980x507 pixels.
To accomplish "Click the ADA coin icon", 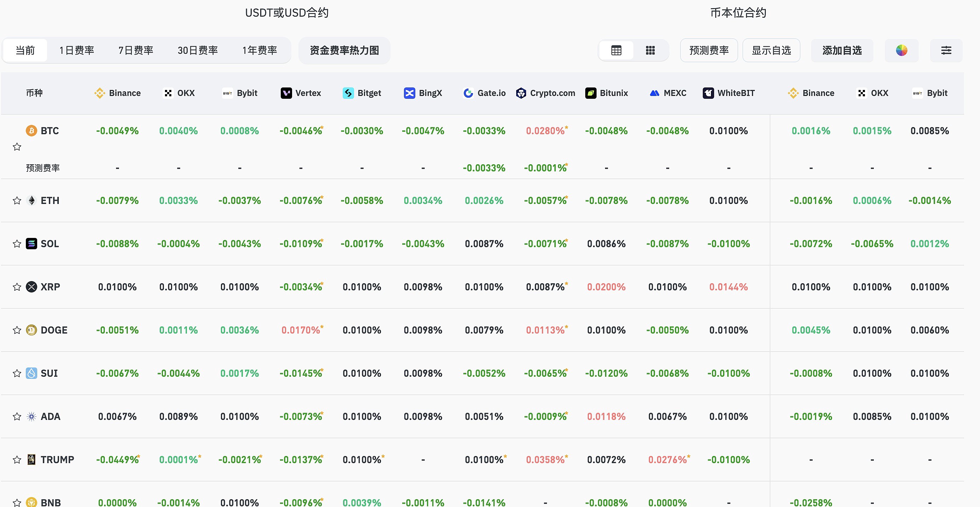I will click(31, 416).
